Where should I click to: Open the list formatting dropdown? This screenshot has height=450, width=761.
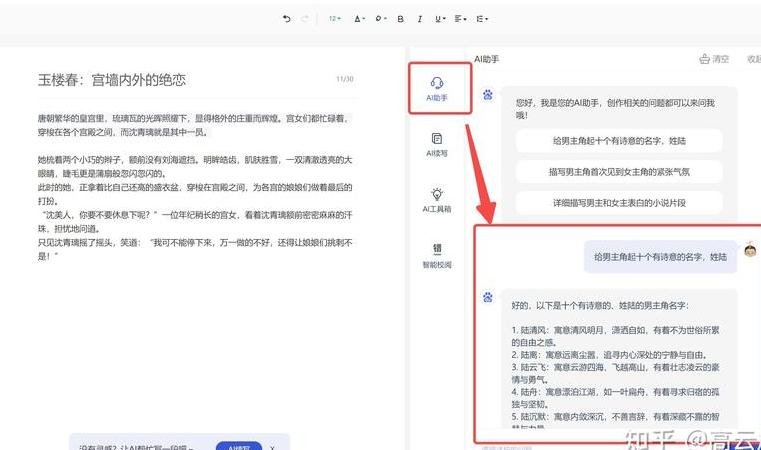click(x=482, y=19)
